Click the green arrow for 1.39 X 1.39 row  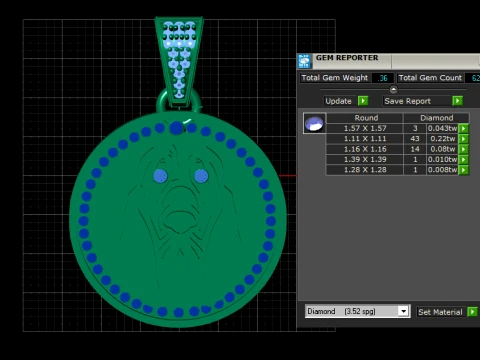point(463,159)
